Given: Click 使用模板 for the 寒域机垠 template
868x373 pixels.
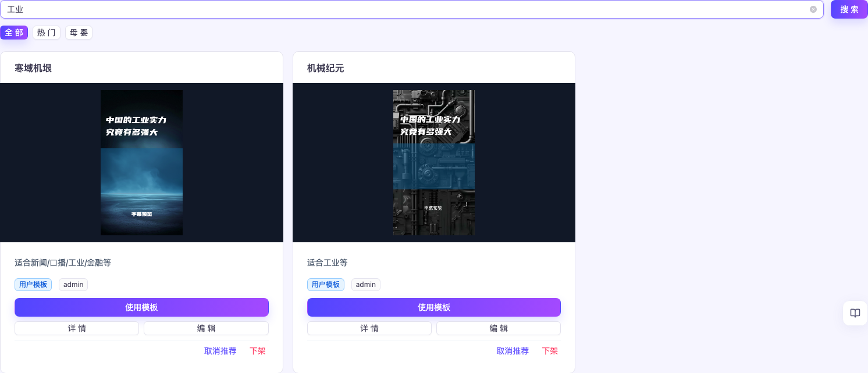Looking at the screenshot, I should 141,307.
